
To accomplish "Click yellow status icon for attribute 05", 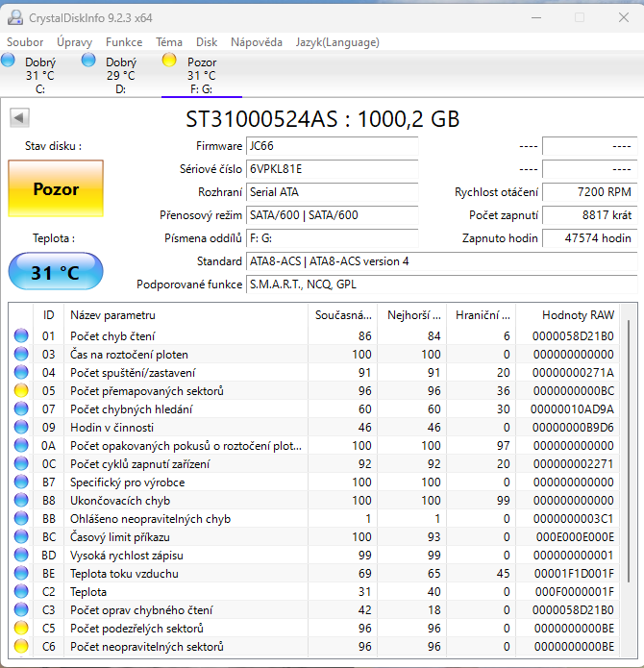I will click(x=21, y=391).
